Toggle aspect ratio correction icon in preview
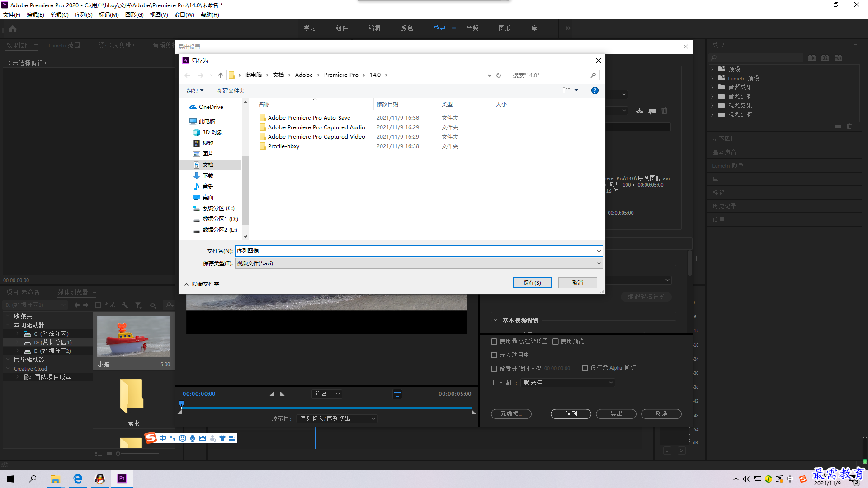 point(397,394)
